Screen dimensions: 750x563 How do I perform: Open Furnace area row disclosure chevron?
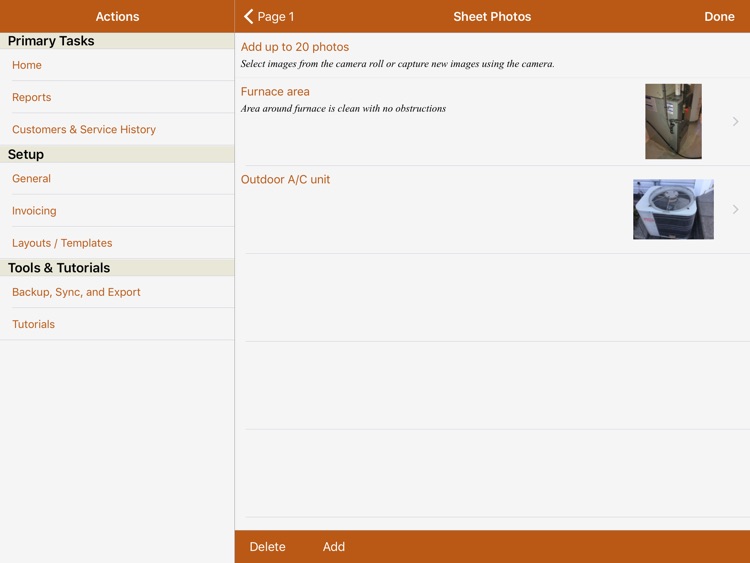coord(735,121)
